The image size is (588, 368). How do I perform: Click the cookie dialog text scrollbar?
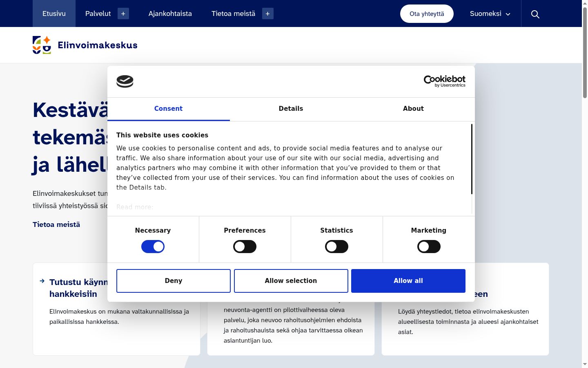click(472, 159)
